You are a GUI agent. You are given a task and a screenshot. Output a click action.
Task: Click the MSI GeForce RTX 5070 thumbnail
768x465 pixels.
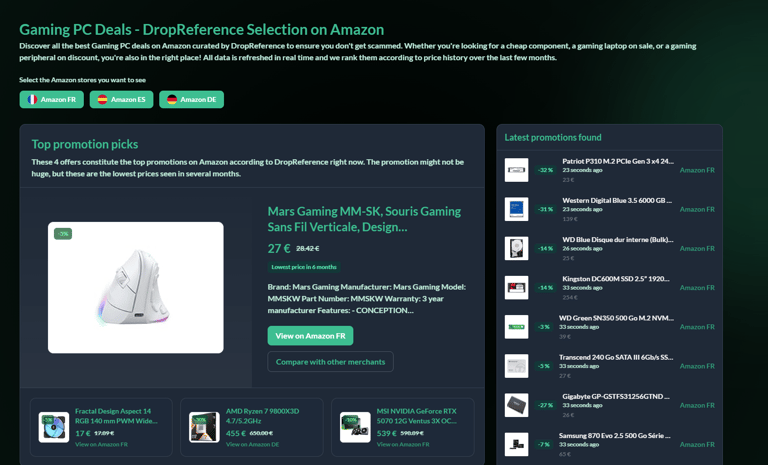[355, 427]
